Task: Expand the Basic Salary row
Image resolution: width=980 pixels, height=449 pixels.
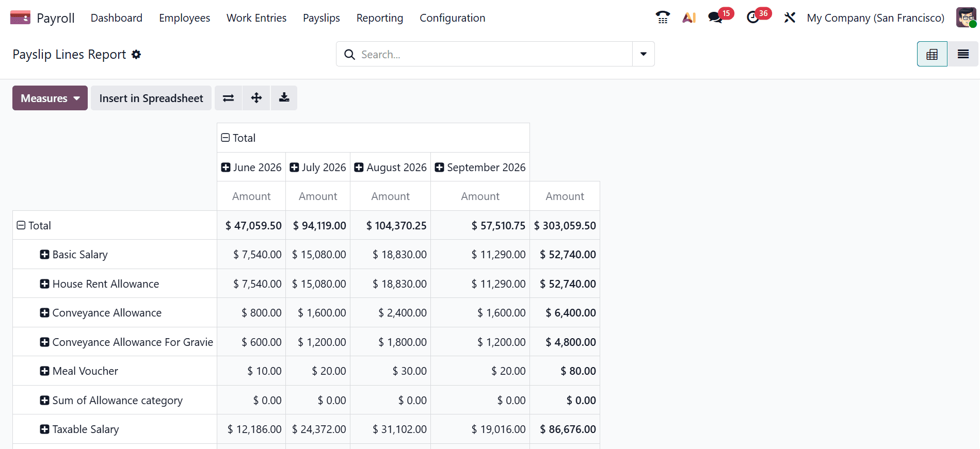Action: point(45,255)
